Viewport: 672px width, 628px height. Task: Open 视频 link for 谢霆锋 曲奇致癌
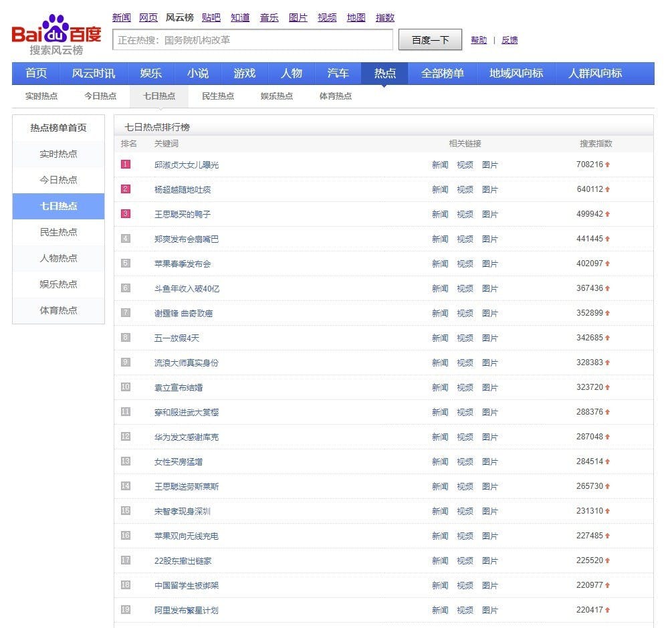[x=465, y=314]
